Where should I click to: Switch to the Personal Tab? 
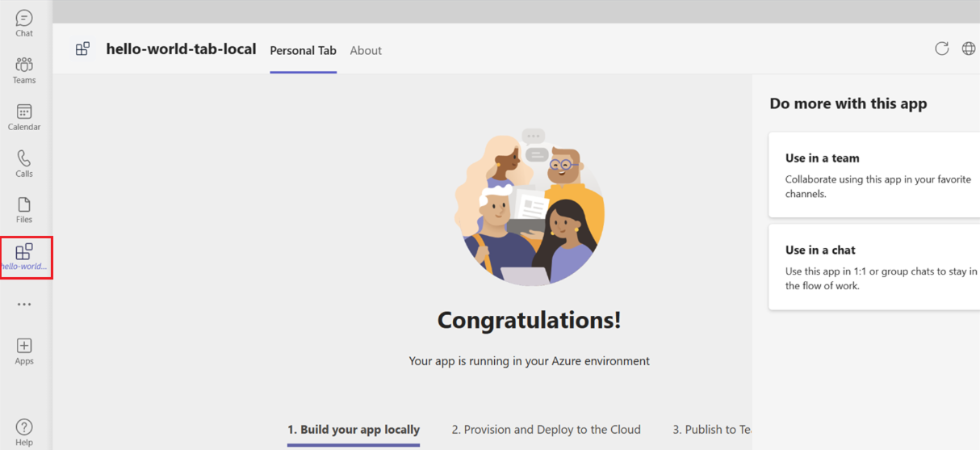(303, 50)
